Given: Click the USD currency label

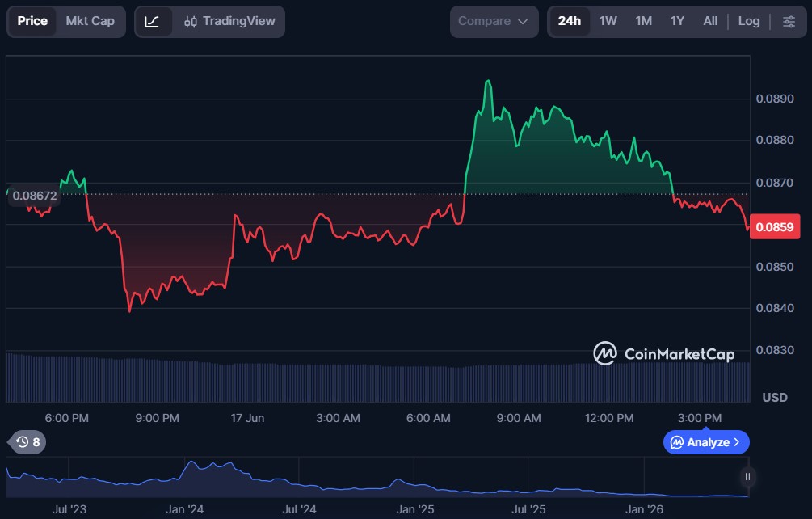Looking at the screenshot, I should coord(775,397).
